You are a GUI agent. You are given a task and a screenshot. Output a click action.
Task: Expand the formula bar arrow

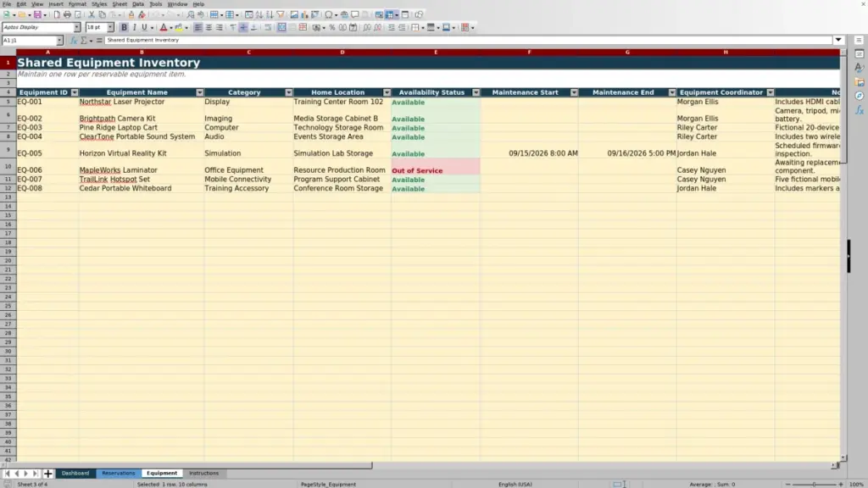click(x=838, y=41)
